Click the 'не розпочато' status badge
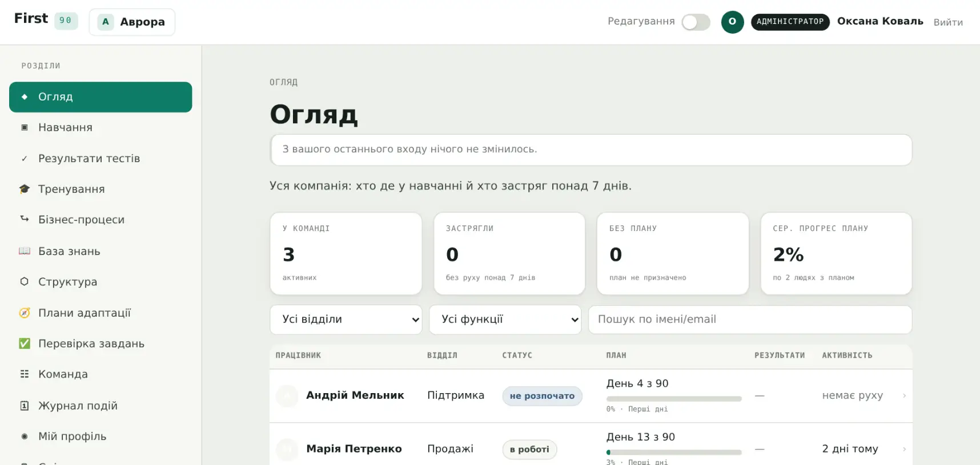The image size is (980, 465). [x=542, y=396]
